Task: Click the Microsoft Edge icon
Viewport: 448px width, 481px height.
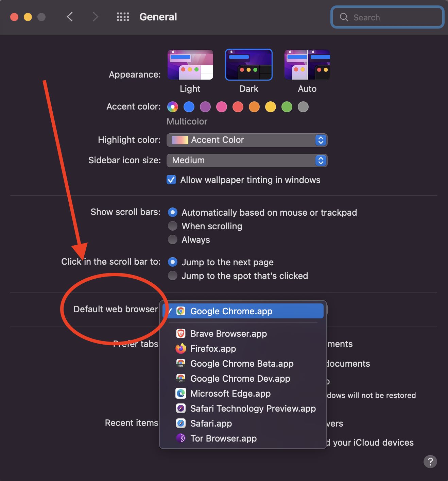Action: click(x=181, y=393)
